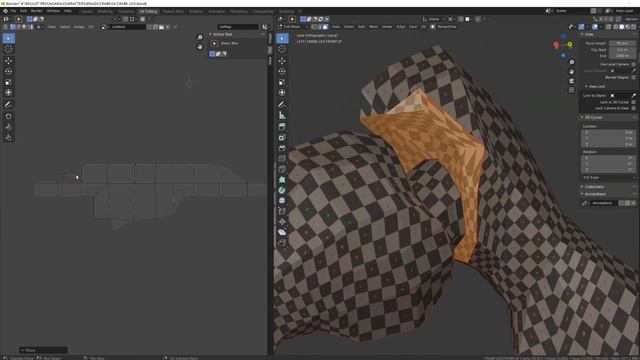This screenshot has height=360, width=640.
Task: Toggle UV sync selection in UV editor header
Action: pyautogui.click(x=6, y=27)
